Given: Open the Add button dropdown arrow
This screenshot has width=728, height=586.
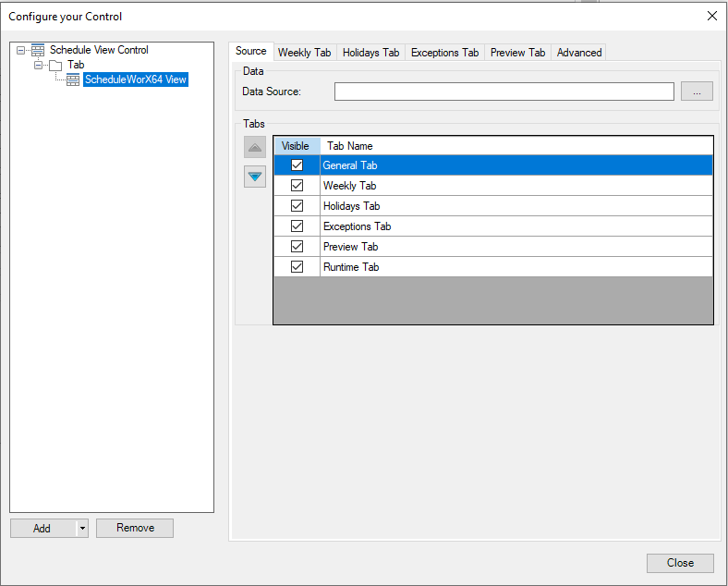Looking at the screenshot, I should coord(82,529).
